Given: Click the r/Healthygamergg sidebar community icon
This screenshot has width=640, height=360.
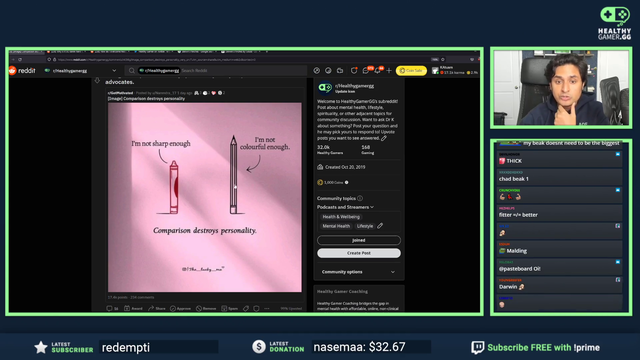Looking at the screenshot, I should coord(325,88).
